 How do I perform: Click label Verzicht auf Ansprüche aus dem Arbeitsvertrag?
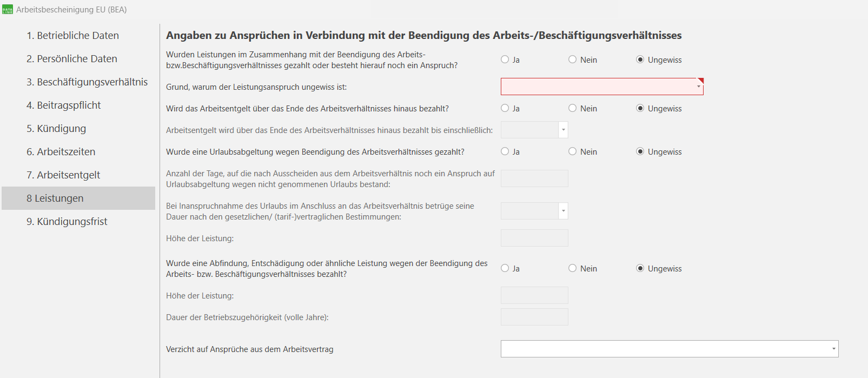(x=249, y=349)
